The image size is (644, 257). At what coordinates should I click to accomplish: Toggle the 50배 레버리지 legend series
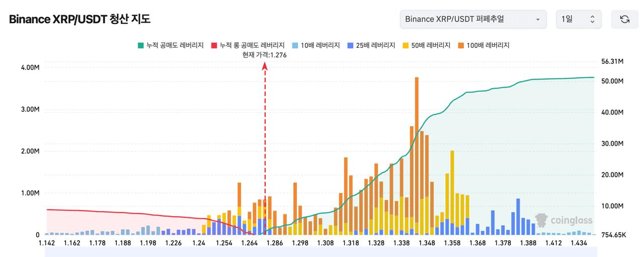coord(427,45)
